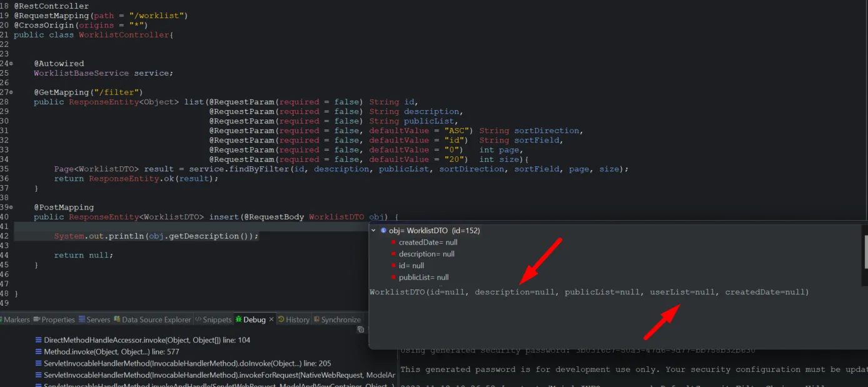Select DirectMethodHandleAccessor.invoke line 104 stack frame
868x387 pixels.
[147, 340]
